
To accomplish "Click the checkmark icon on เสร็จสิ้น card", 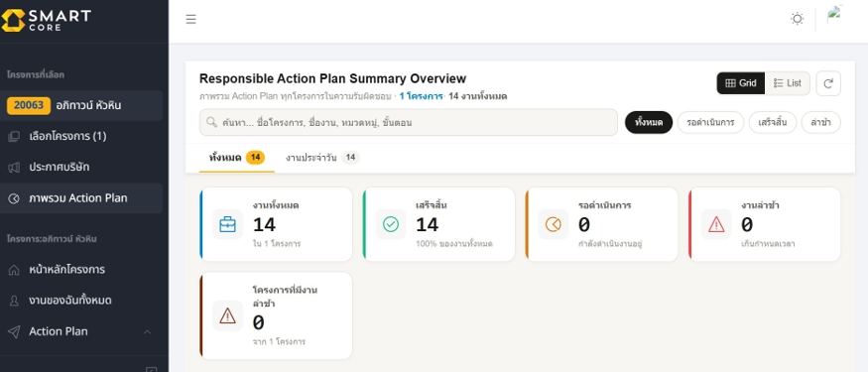I will (390, 224).
